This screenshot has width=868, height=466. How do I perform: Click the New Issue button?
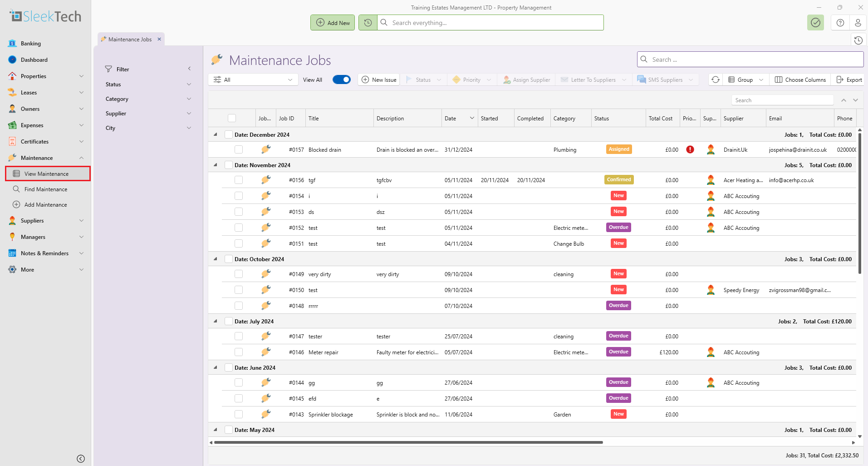coord(379,79)
